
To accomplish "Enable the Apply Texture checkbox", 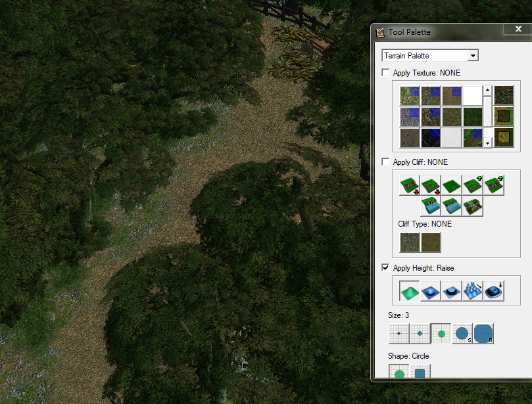I will click(x=385, y=72).
